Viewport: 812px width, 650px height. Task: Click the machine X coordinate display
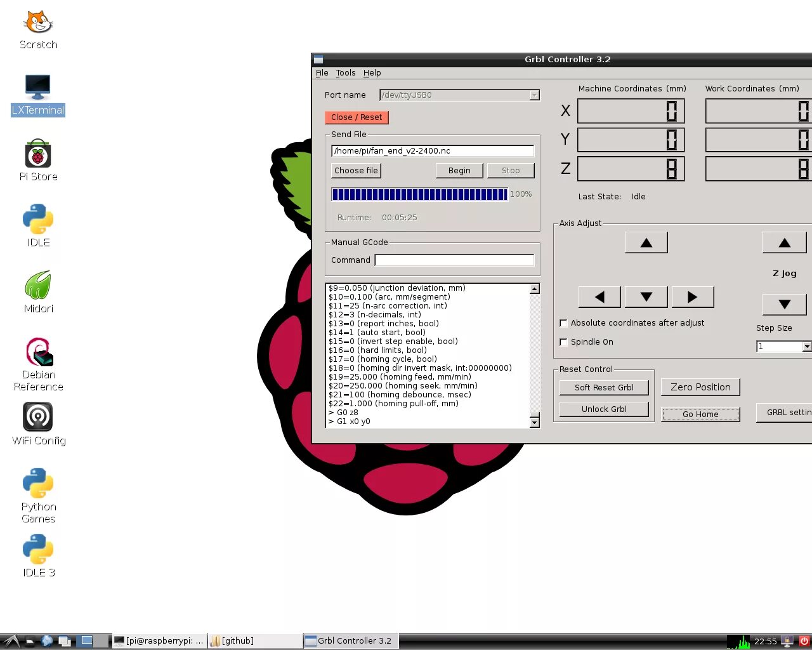(631, 111)
